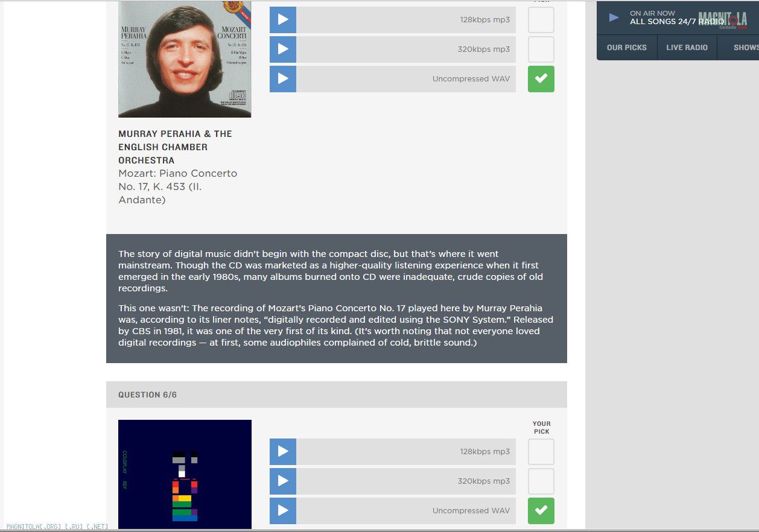The height and width of the screenshot is (532, 759).
Task: Pick 128kbps mp3 for the Coldplay question
Action: [541, 452]
